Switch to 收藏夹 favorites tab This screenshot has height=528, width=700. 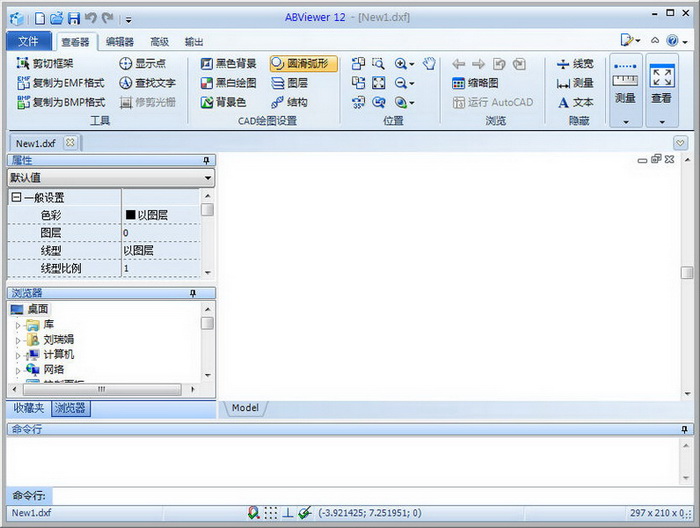pos(29,408)
